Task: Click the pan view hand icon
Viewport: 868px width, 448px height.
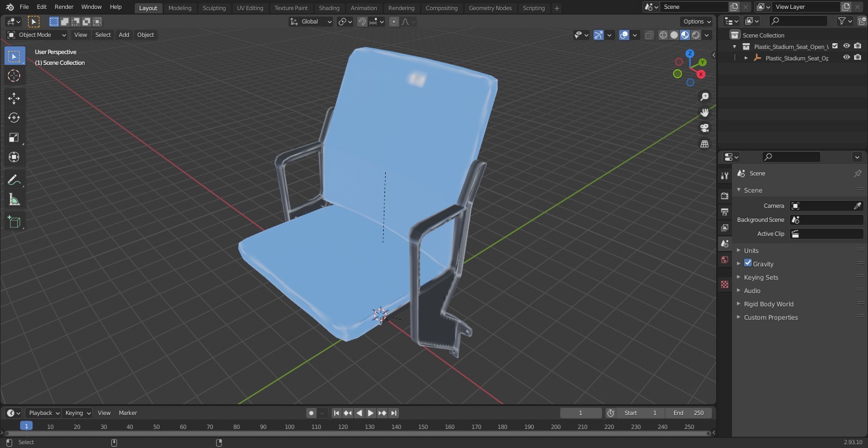Action: pos(704,112)
